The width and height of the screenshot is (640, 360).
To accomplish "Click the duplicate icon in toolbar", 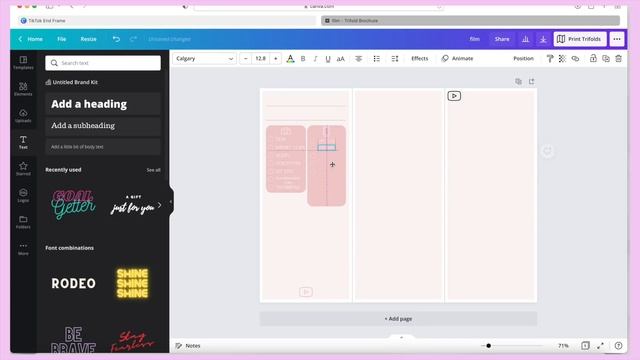I will 606,59.
